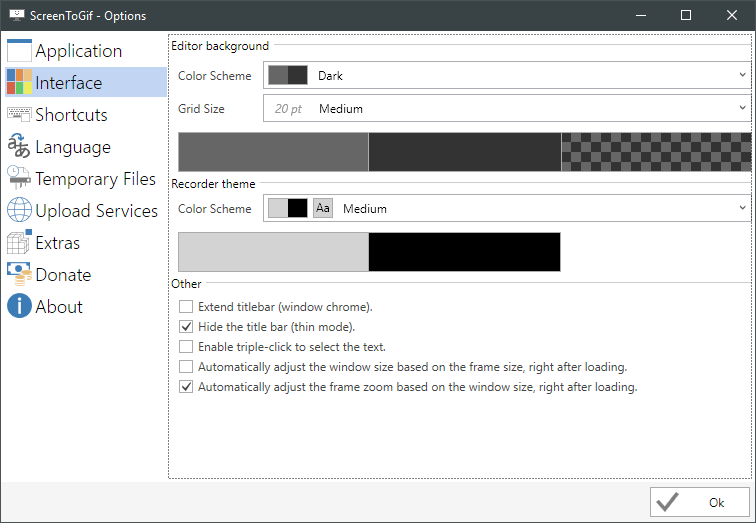Click the Aa text sample icon

[x=323, y=208]
